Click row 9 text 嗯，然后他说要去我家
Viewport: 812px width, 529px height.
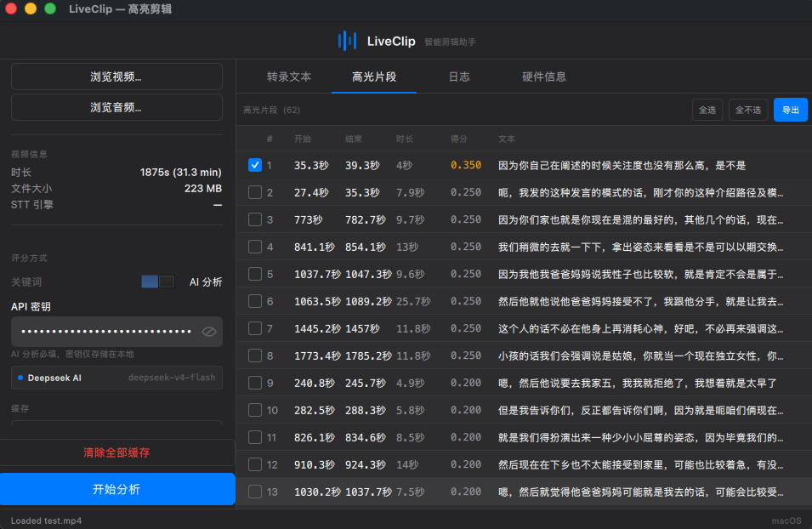pyautogui.click(x=638, y=383)
